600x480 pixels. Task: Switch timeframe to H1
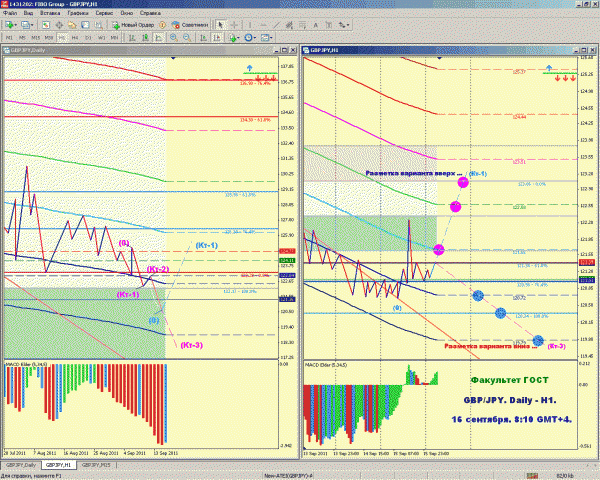[x=62, y=38]
